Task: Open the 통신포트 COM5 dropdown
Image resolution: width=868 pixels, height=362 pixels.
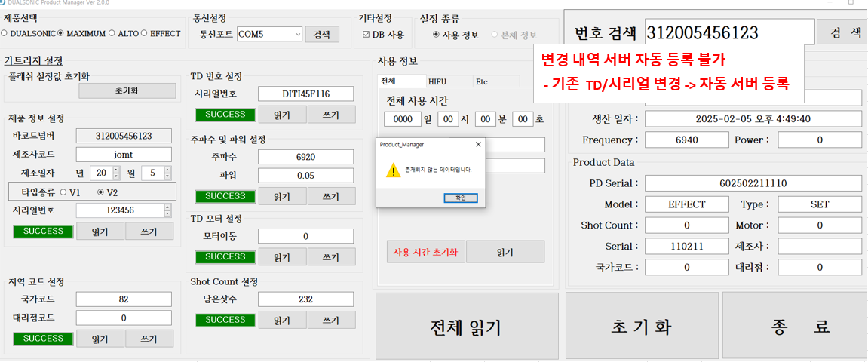Action: coord(298,34)
